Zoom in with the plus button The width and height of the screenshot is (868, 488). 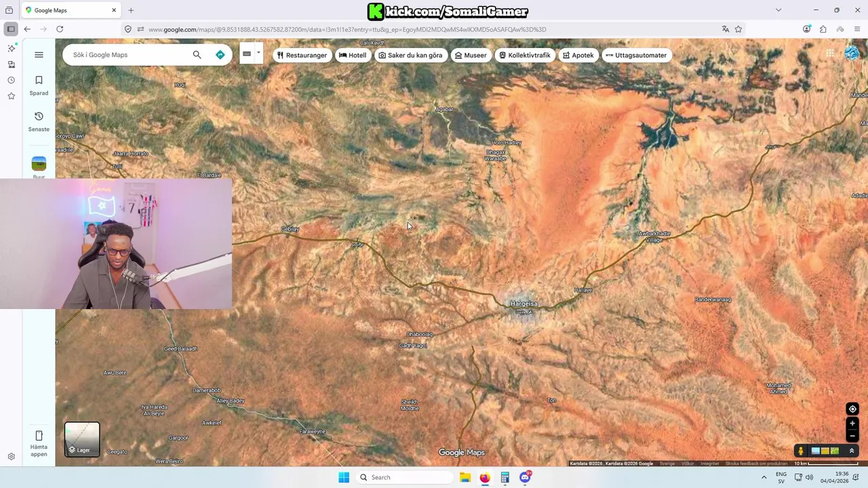(x=852, y=424)
